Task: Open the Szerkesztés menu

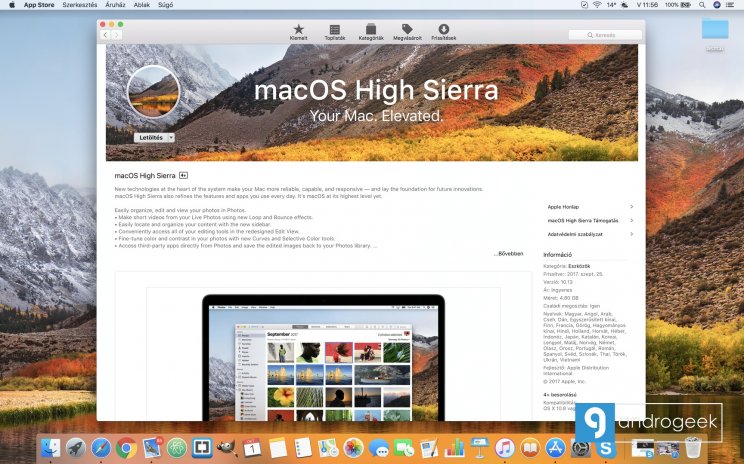Action: (x=80, y=5)
